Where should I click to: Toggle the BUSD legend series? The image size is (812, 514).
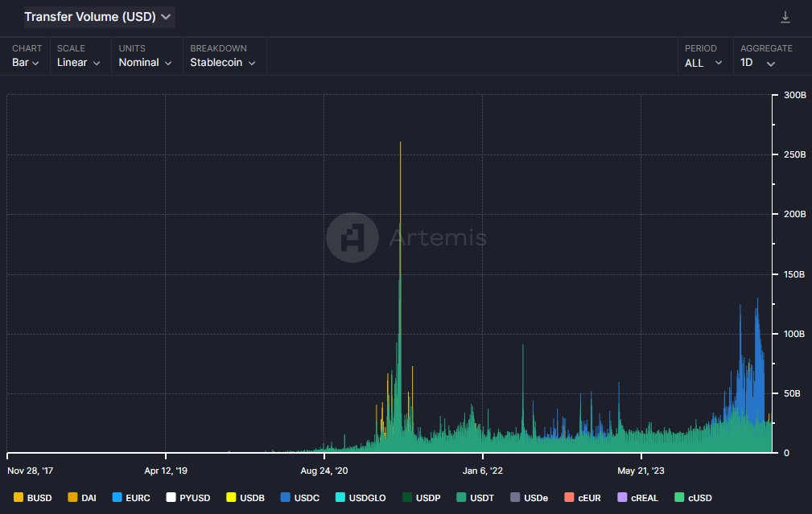coord(32,498)
